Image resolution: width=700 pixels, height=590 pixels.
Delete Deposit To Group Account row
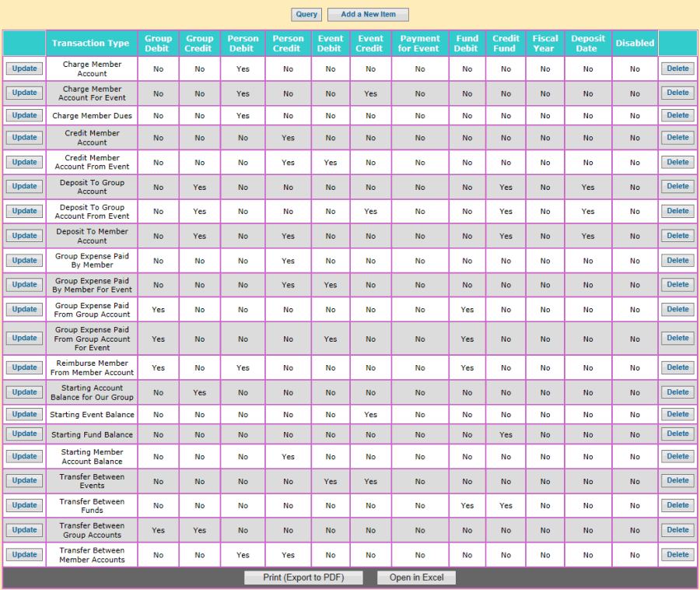pyautogui.click(x=677, y=186)
